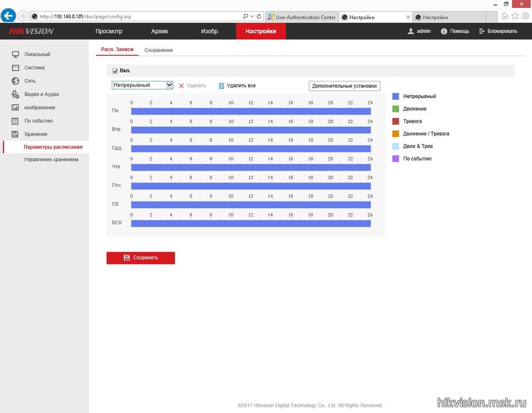Image resolution: width=532 pixels, height=413 pixels.
Task: Open the Просмотр menu
Action: [x=109, y=31]
